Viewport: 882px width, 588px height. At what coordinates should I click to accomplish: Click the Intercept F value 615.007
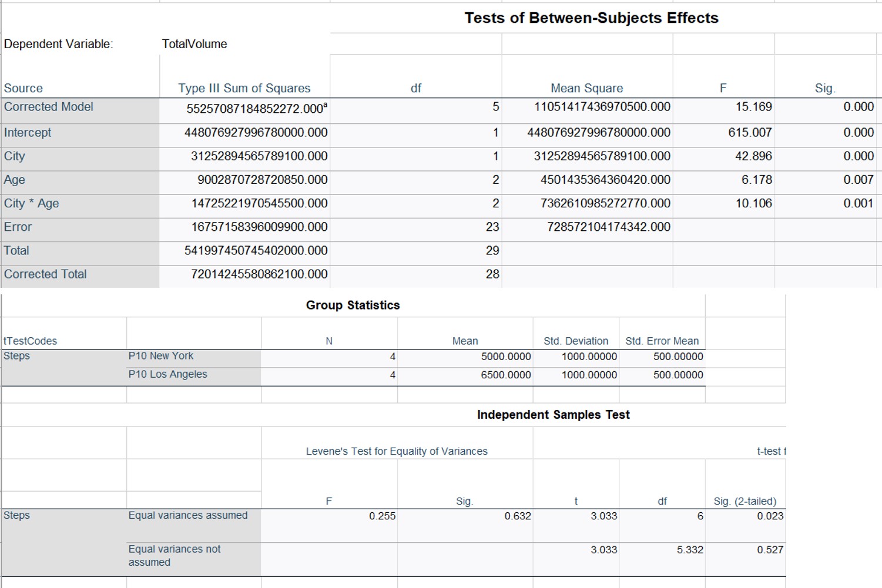click(750, 133)
